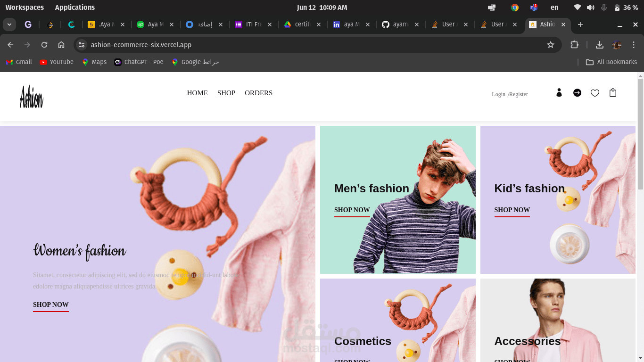This screenshot has width=644, height=362.
Task: Open the Google خرائط bookmark
Action: click(x=195, y=62)
